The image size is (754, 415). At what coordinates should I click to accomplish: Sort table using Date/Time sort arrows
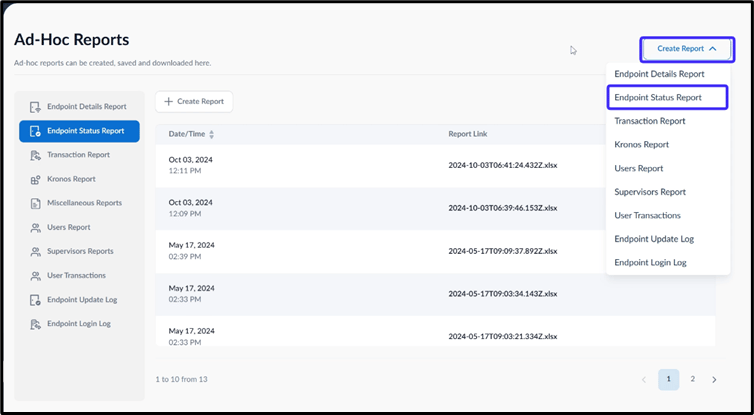click(x=211, y=134)
